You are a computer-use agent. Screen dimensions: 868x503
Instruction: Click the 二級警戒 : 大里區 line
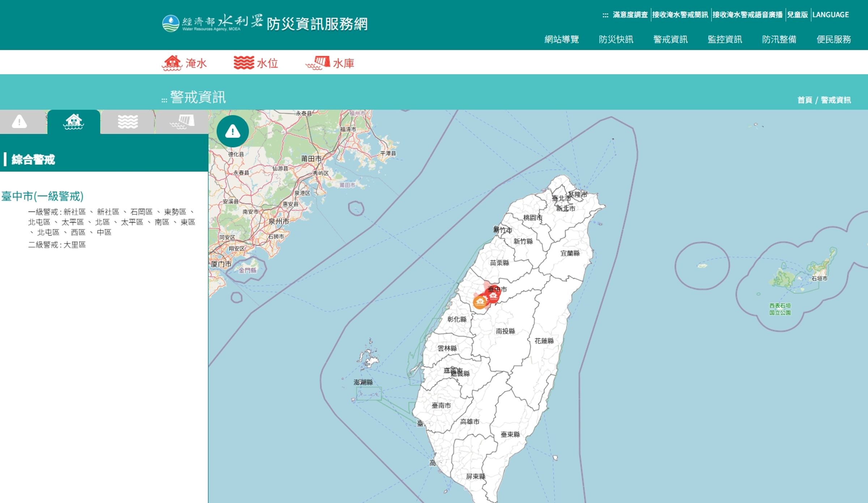(57, 245)
